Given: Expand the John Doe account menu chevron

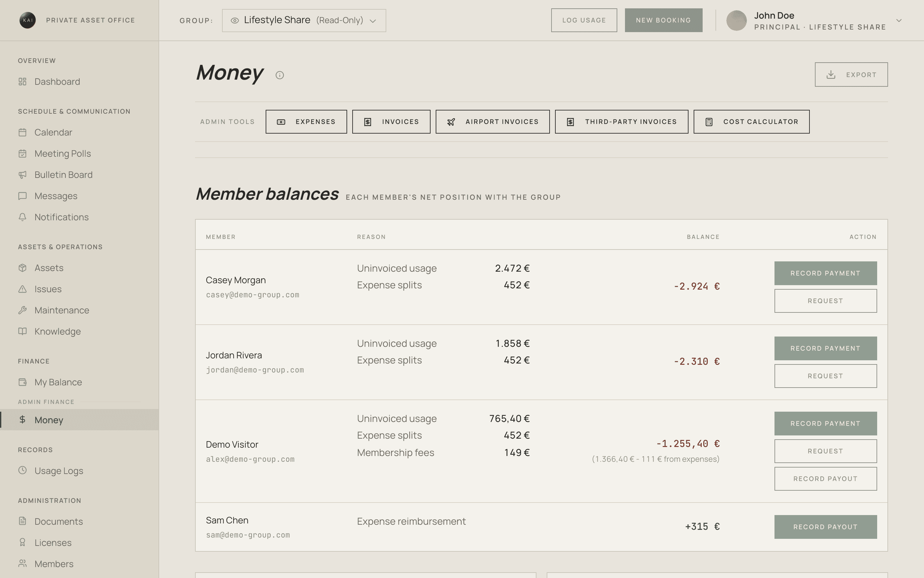Looking at the screenshot, I should [x=899, y=21].
